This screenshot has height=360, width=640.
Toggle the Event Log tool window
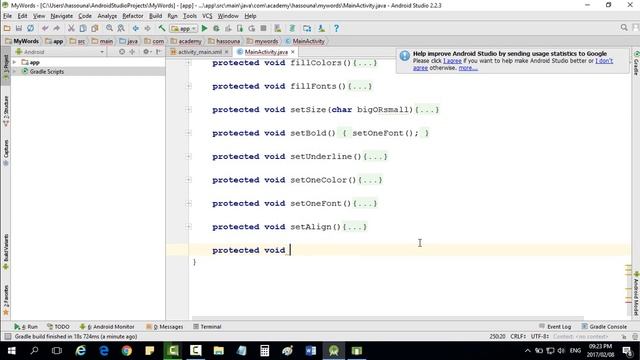coord(555,327)
